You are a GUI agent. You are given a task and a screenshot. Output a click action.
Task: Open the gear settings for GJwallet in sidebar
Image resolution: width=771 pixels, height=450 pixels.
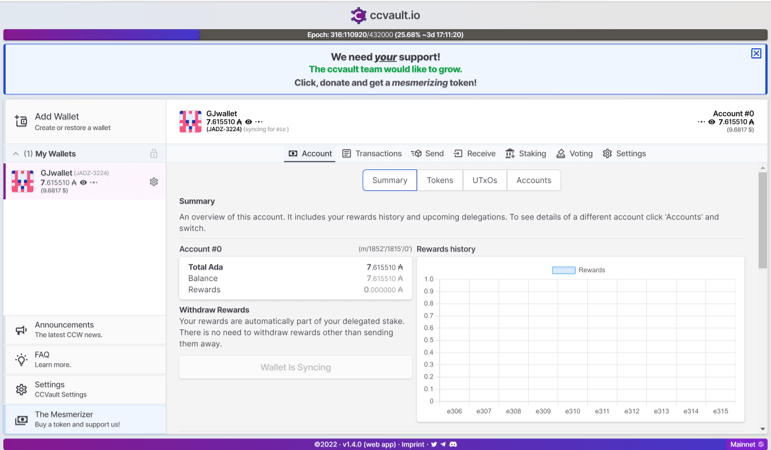tap(153, 182)
